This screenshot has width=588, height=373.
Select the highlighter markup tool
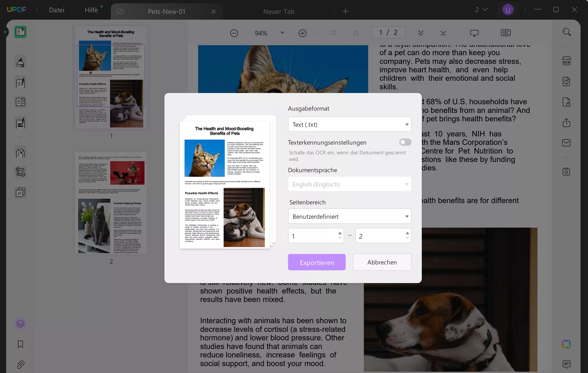[20, 62]
